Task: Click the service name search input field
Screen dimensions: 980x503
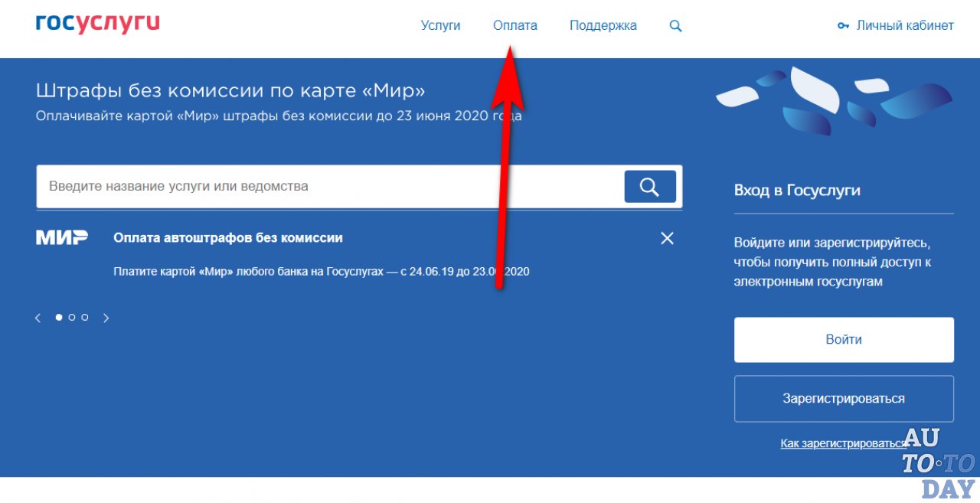Action: click(306, 185)
